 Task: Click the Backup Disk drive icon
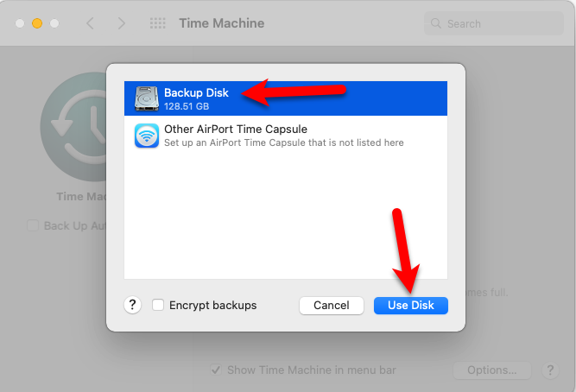coord(146,98)
